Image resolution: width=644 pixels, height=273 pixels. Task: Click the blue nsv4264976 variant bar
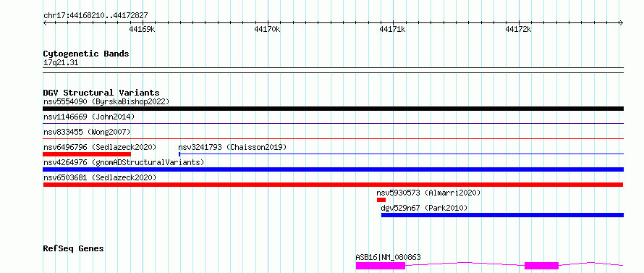click(333, 169)
